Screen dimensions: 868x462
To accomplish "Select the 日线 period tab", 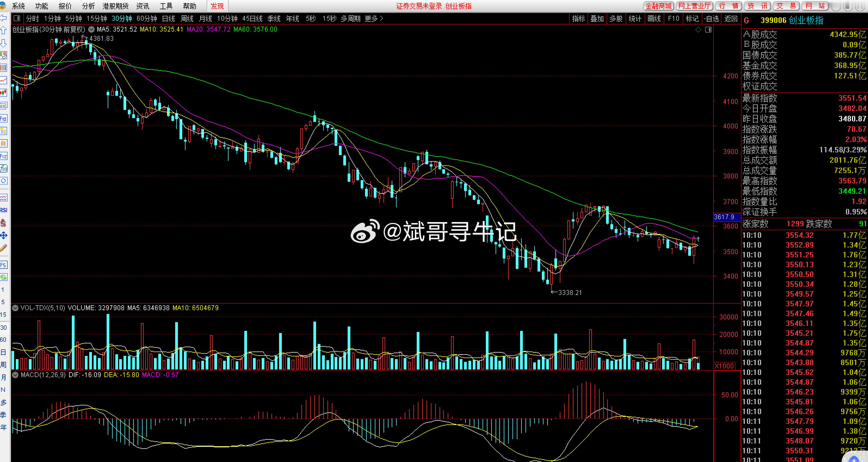I will pos(168,19).
